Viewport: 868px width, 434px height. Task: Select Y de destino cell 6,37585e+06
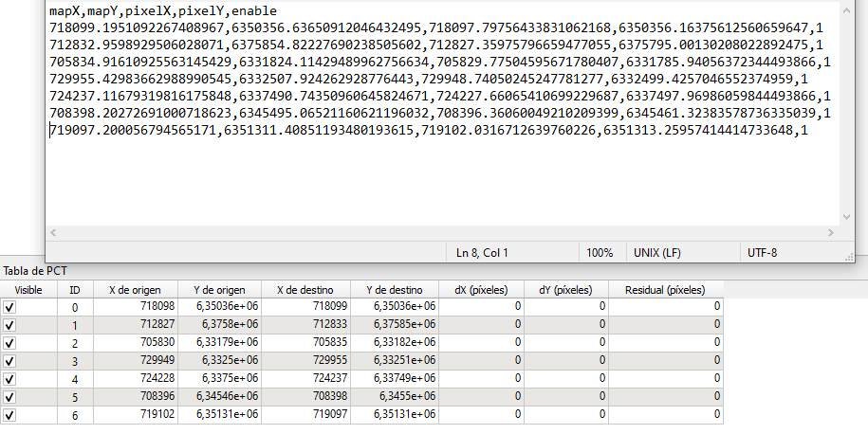pyautogui.click(x=394, y=325)
